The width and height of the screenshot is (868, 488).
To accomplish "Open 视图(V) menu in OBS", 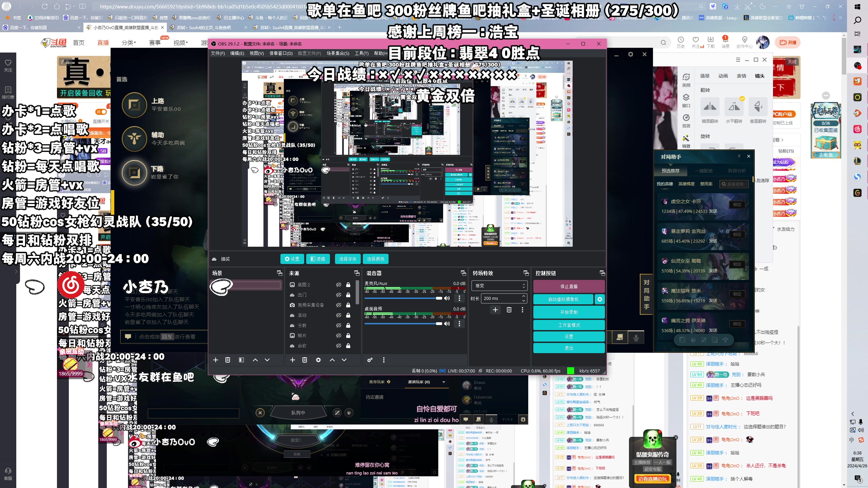I will point(257,53).
